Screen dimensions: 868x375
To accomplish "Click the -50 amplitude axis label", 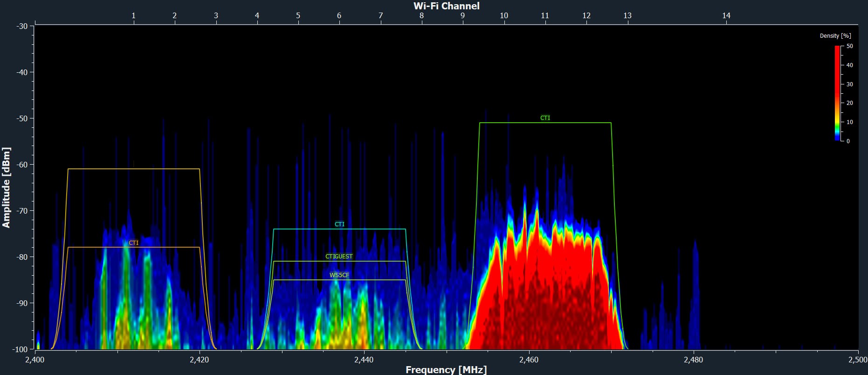I will click(22, 118).
